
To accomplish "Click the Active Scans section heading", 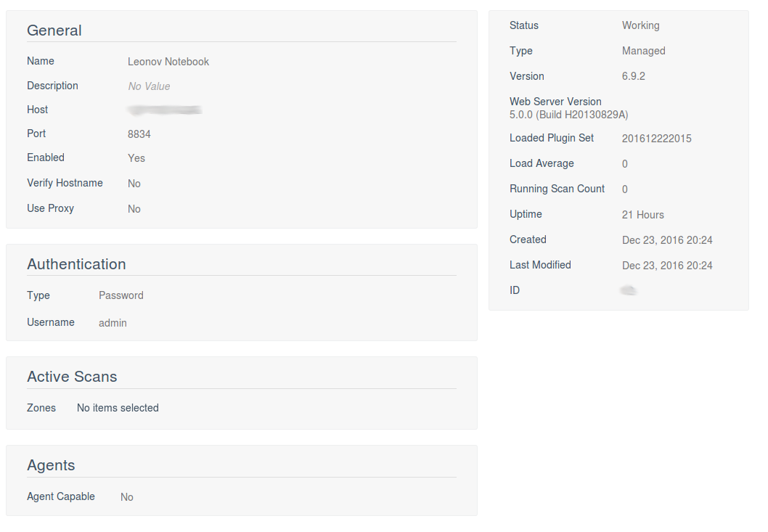I will [x=72, y=376].
